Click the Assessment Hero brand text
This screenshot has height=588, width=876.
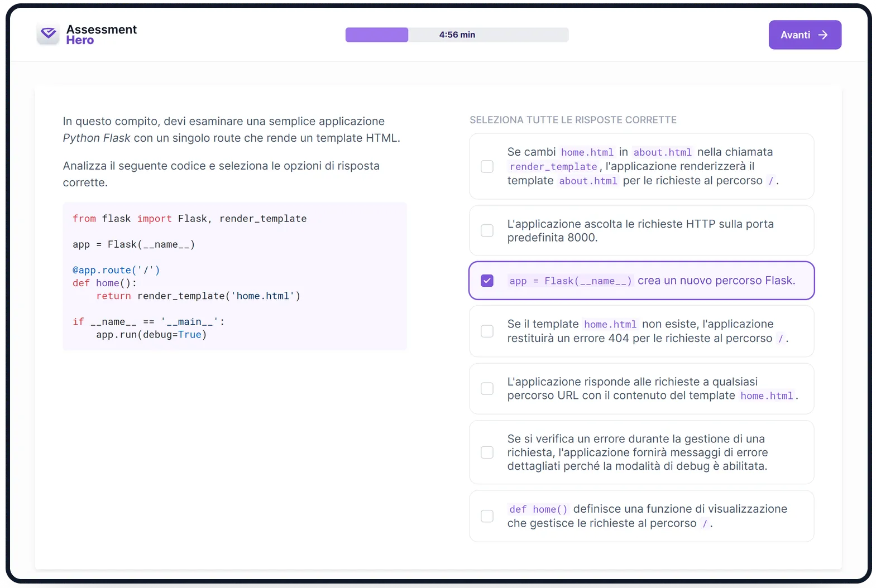[101, 35]
